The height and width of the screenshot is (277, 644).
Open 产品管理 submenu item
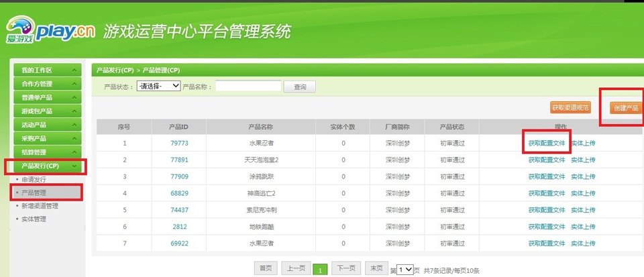34,192
